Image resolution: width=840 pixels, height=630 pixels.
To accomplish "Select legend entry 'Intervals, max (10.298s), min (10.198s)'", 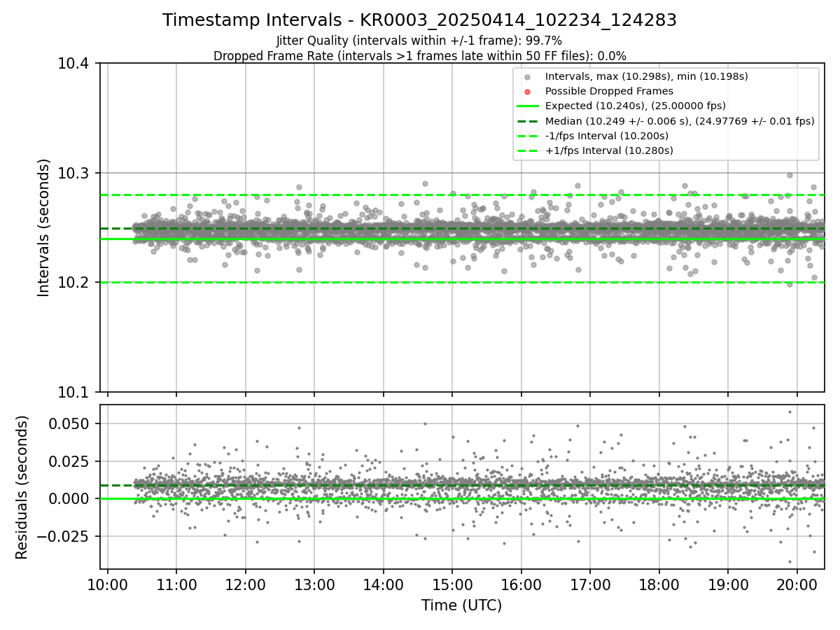I will point(646,76).
